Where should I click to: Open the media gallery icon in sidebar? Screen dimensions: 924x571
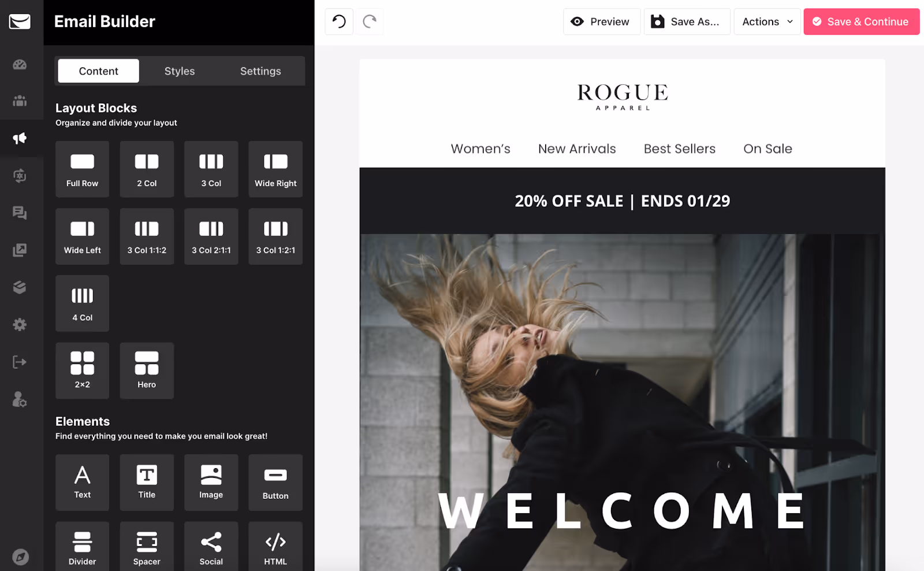click(20, 250)
